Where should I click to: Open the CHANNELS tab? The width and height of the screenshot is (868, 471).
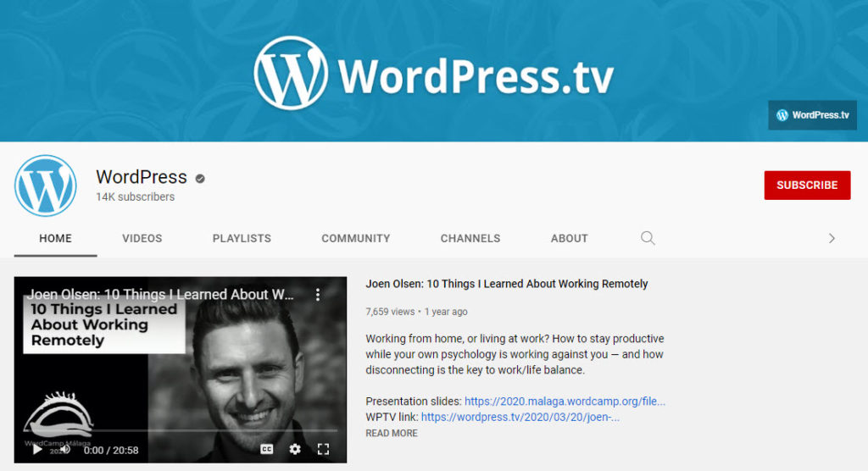[470, 238]
